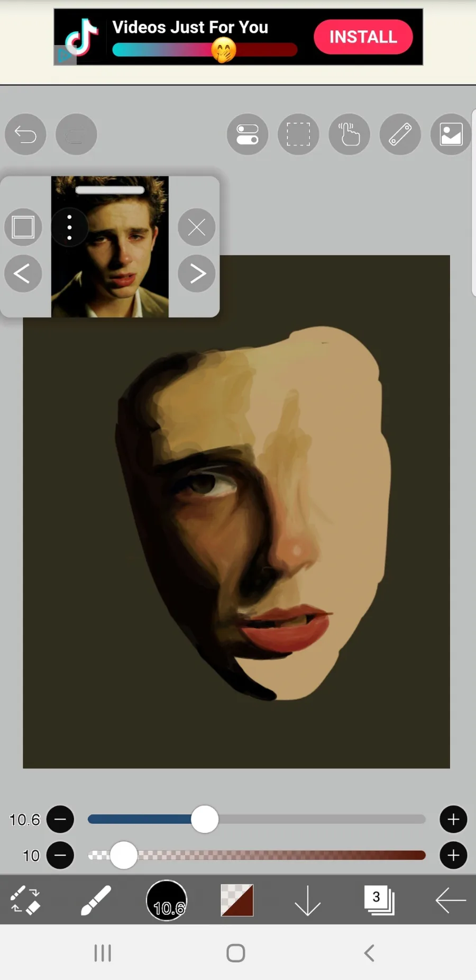The width and height of the screenshot is (476, 980).
Task: Open the layers panel showing 3
Action: (379, 901)
